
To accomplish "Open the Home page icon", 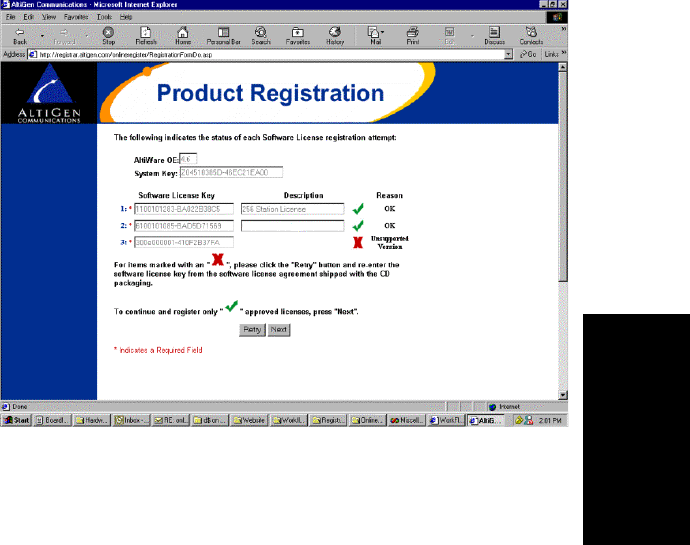I will [x=183, y=36].
